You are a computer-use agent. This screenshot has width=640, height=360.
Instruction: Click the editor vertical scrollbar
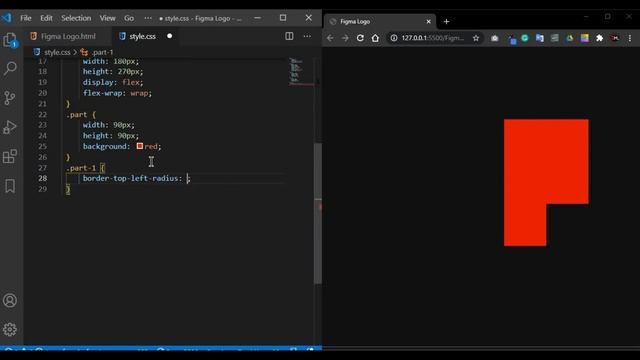[318, 212]
